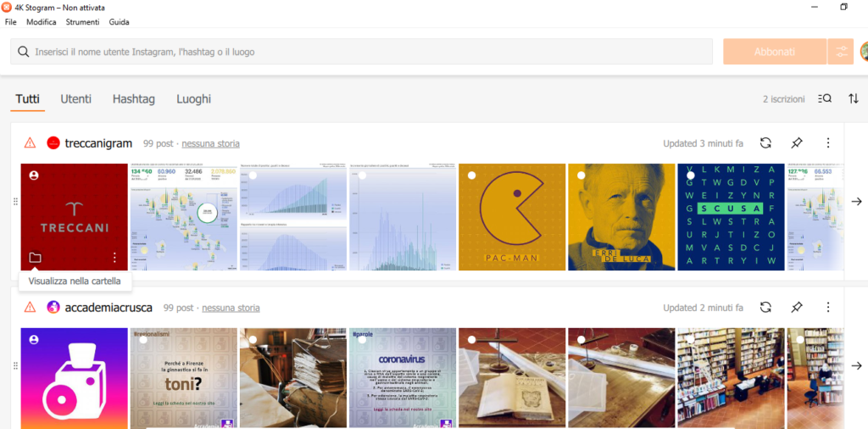The width and height of the screenshot is (868, 429).
Task: Click 'Visualizza nella cartella' tooltip
Action: tap(75, 281)
